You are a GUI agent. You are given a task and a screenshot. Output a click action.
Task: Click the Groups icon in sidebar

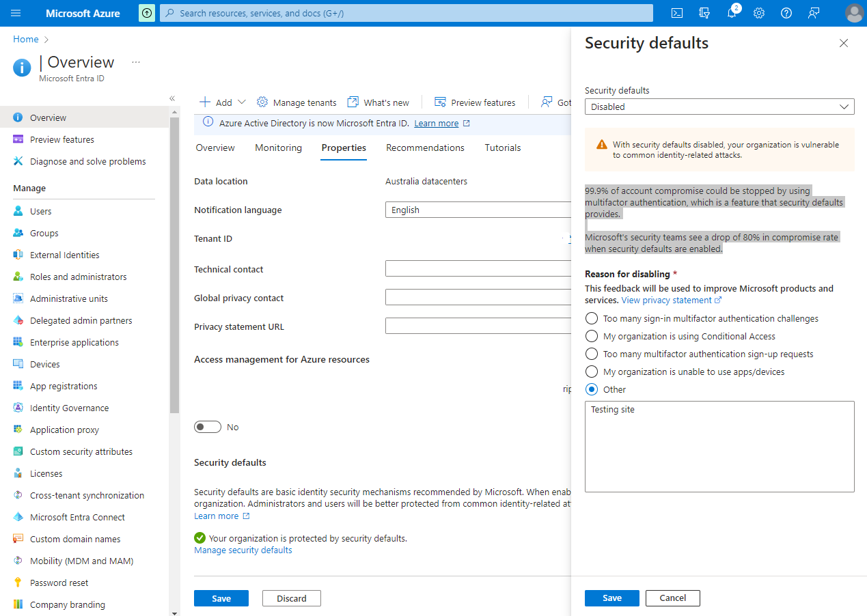click(18, 233)
